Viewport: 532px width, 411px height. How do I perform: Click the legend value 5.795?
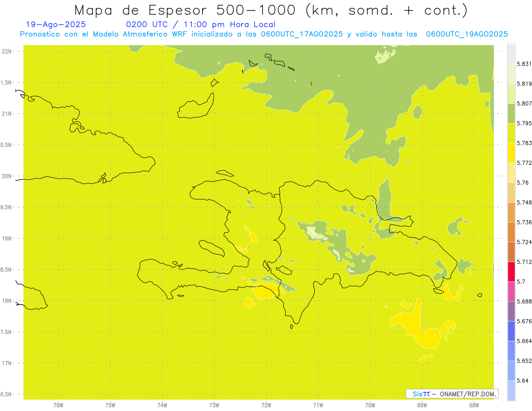pos(524,123)
